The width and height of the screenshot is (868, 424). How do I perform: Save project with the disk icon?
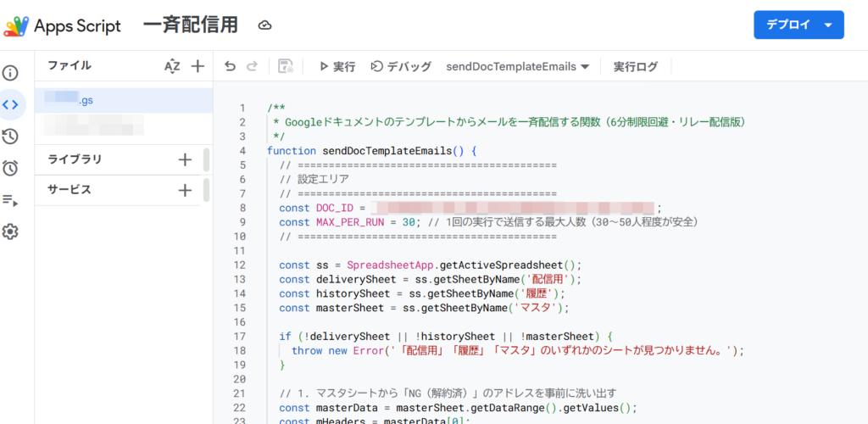tap(286, 67)
